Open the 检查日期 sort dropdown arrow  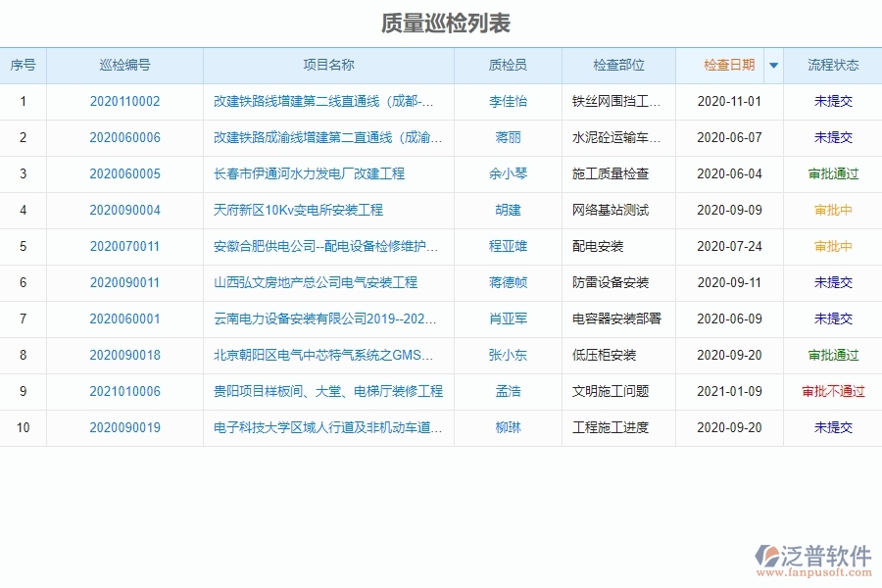pyautogui.click(x=773, y=65)
